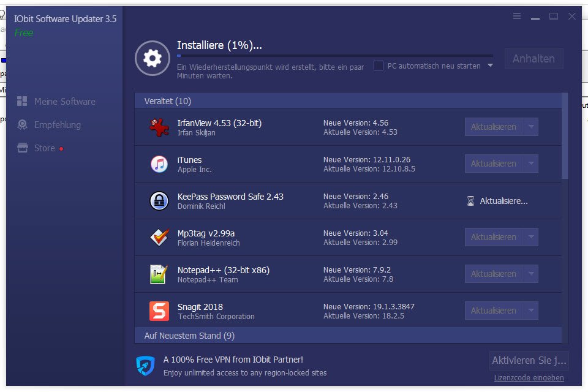
Task: Click Aktuelle Version: 2.43 text
Action: (360, 206)
